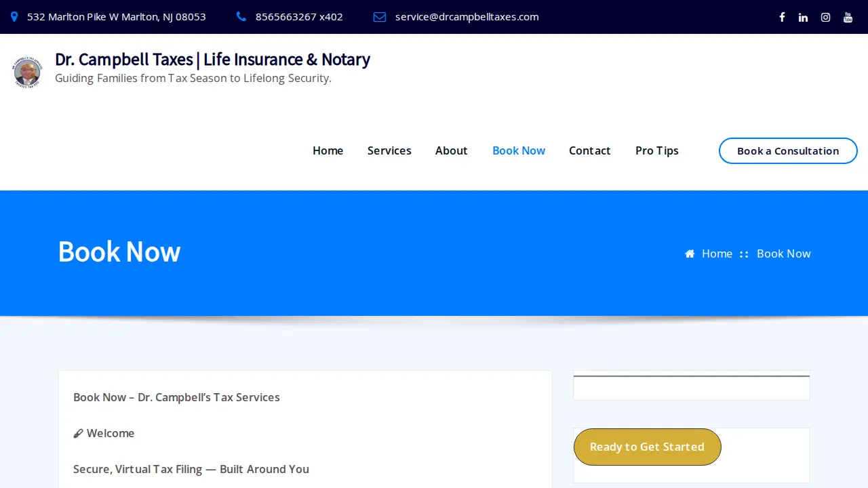Click the large Book Now page heading
This screenshot has width=868, height=488.
[119, 251]
